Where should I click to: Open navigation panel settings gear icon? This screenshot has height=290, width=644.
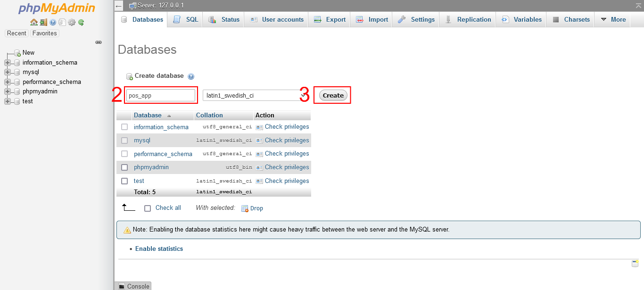(x=72, y=22)
